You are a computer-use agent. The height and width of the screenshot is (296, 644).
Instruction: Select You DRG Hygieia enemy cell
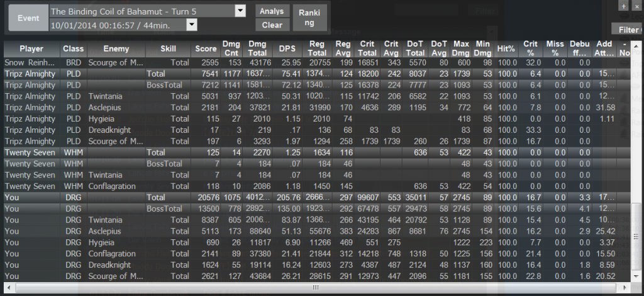pyautogui.click(x=101, y=242)
